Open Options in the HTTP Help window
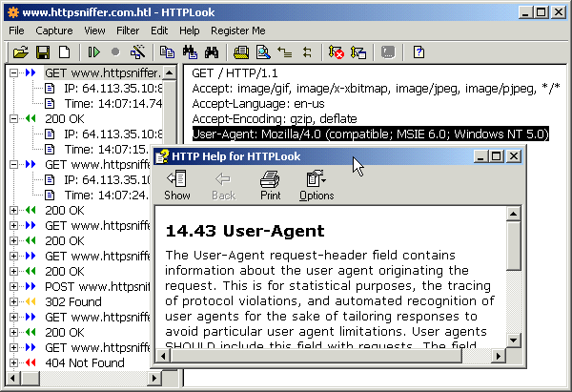Screen dimensions: 572x392 (x=317, y=185)
